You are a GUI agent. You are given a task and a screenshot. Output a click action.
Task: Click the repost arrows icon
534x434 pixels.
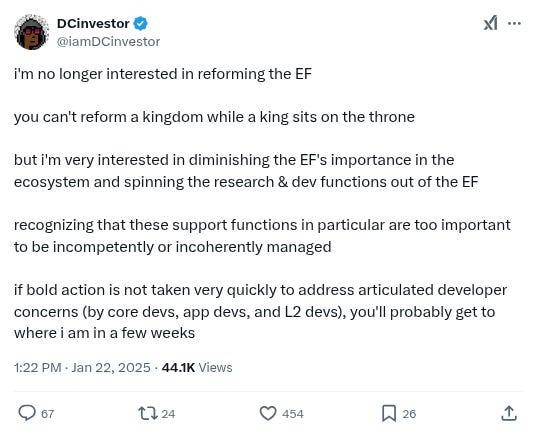click(x=148, y=414)
